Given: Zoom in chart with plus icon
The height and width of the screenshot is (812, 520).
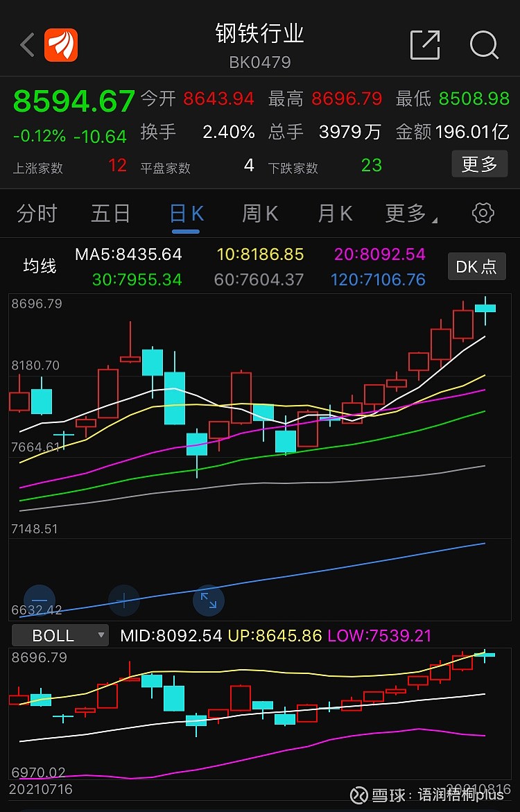Looking at the screenshot, I should click(124, 601).
